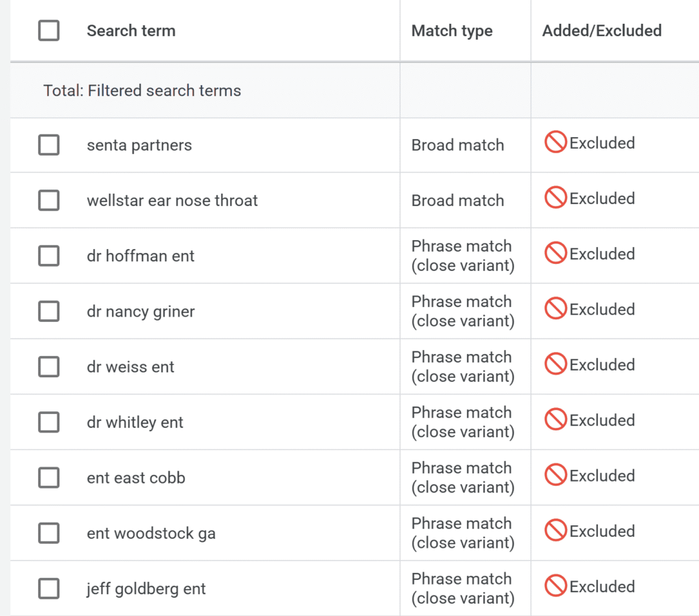This screenshot has width=699, height=616.
Task: Sort by the Added/Excluded column header
Action: (601, 31)
